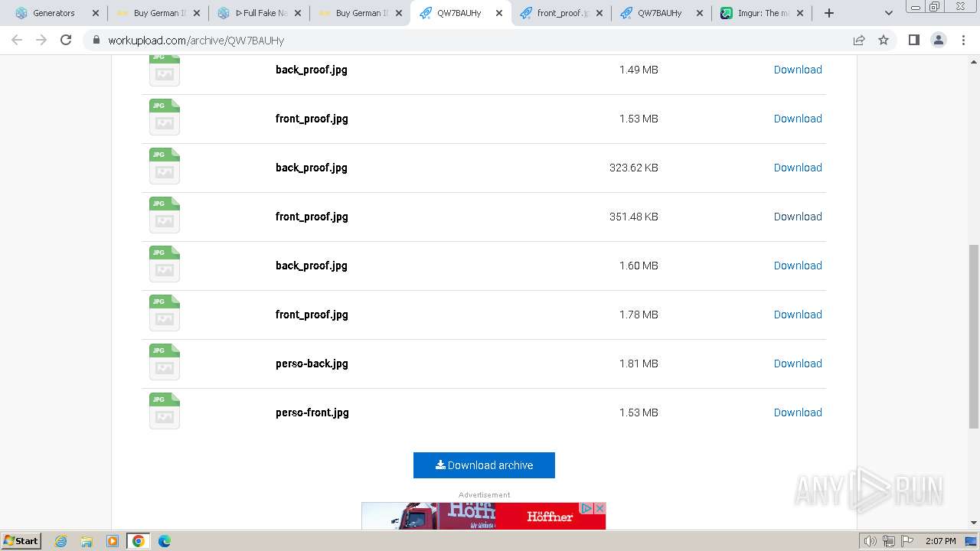
Task: Click the Chrome taskbar icon
Action: point(138,541)
